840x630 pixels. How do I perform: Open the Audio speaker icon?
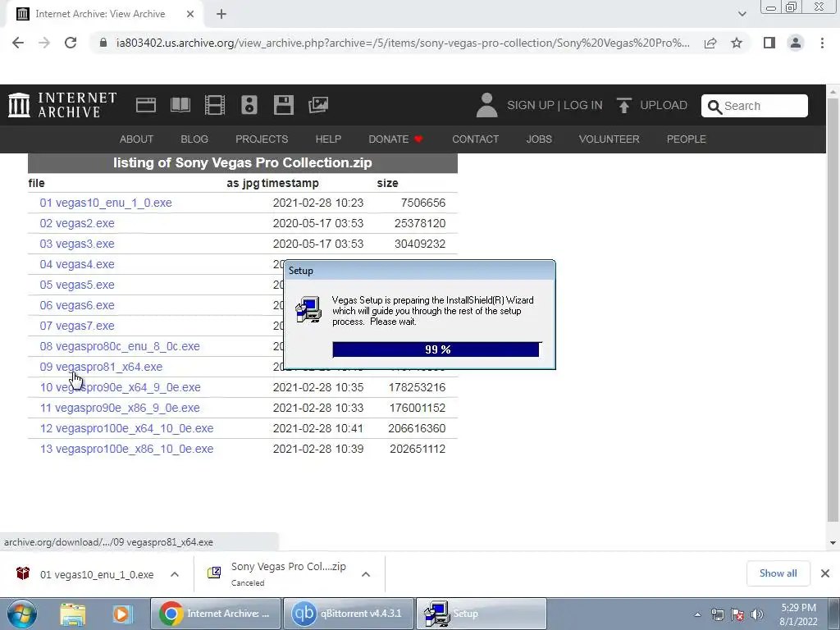[249, 105]
